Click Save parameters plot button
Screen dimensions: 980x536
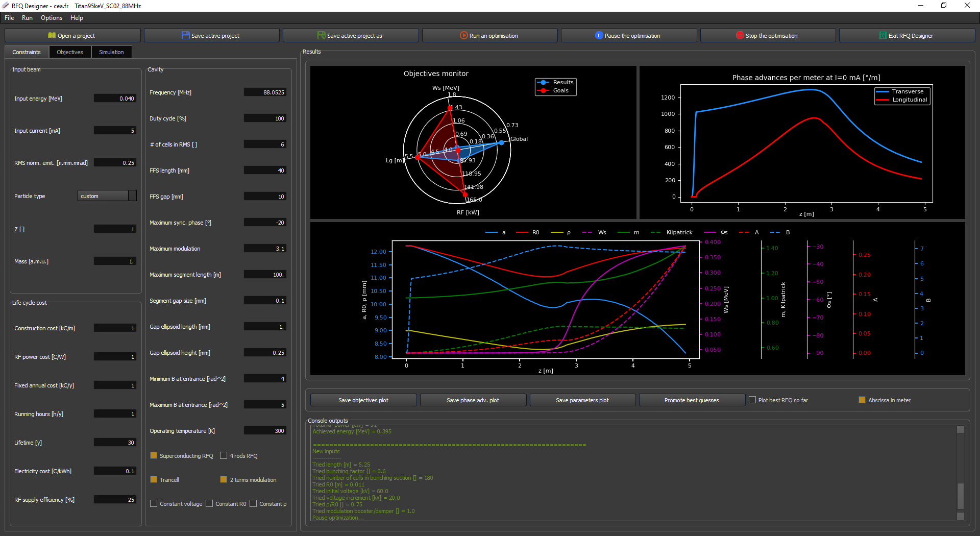coord(582,400)
